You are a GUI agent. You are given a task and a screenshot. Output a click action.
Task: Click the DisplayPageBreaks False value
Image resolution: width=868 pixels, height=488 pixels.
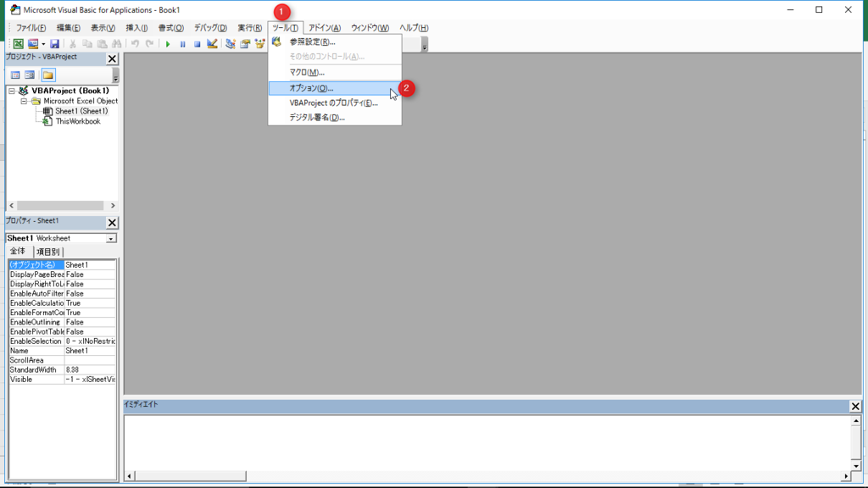90,274
